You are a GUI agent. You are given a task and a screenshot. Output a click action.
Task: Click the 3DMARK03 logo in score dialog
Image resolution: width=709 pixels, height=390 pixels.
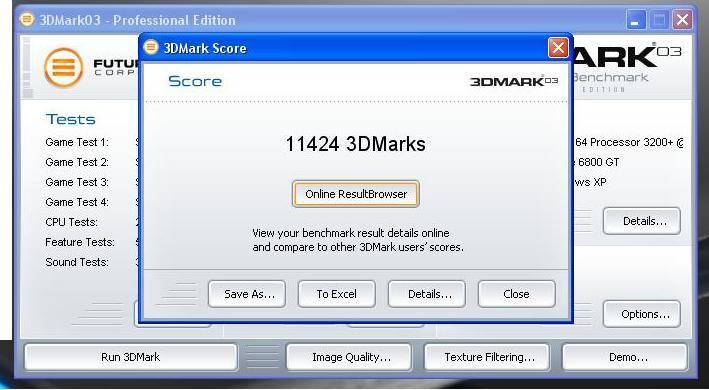(514, 81)
